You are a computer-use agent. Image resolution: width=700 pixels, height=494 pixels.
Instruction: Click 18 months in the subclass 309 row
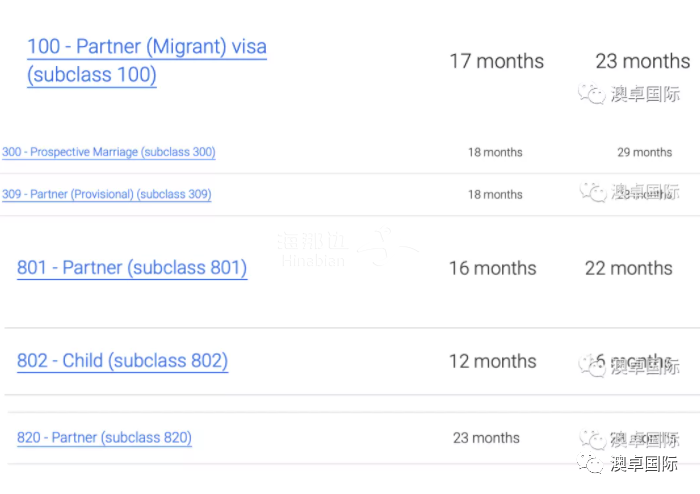(495, 194)
